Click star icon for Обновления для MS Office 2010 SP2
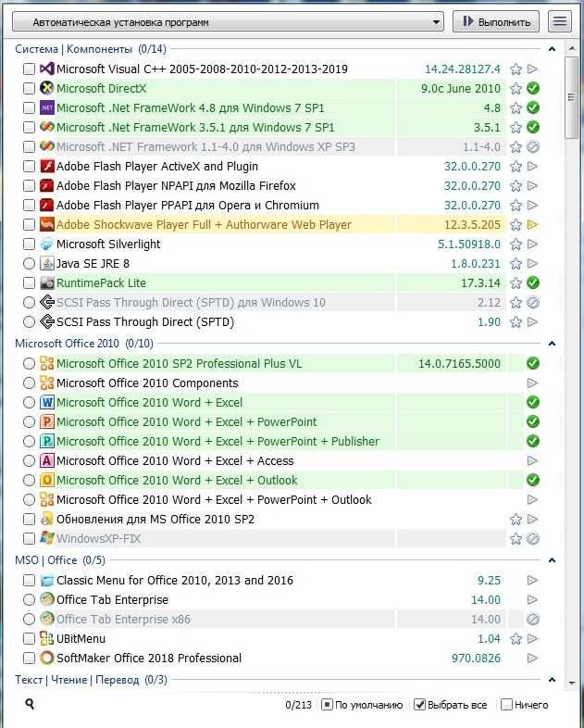 (516, 519)
